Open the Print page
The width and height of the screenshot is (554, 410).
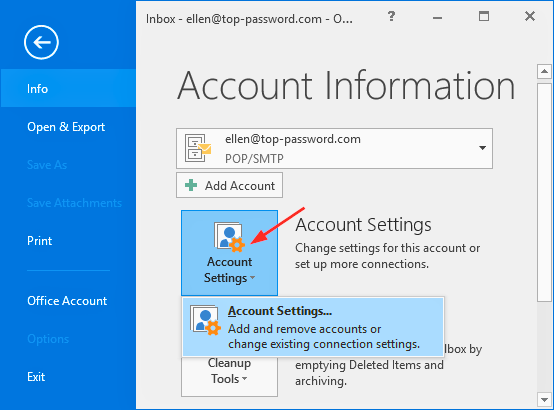tap(40, 241)
